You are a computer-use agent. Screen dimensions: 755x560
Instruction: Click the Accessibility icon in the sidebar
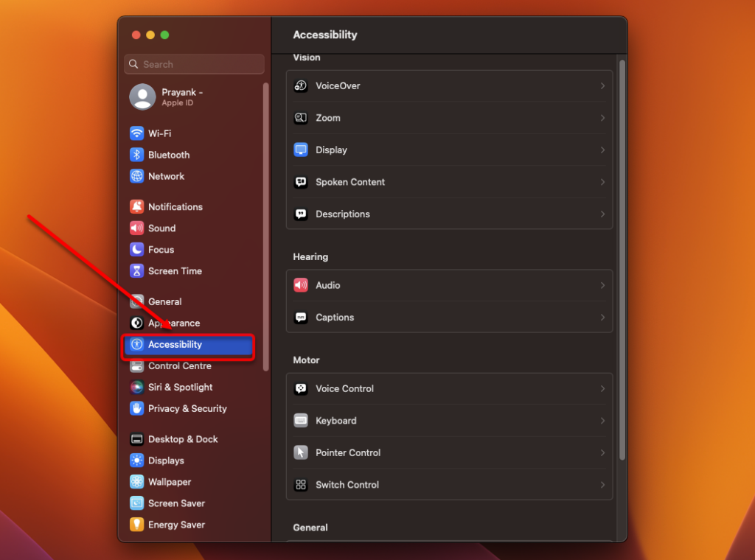136,344
